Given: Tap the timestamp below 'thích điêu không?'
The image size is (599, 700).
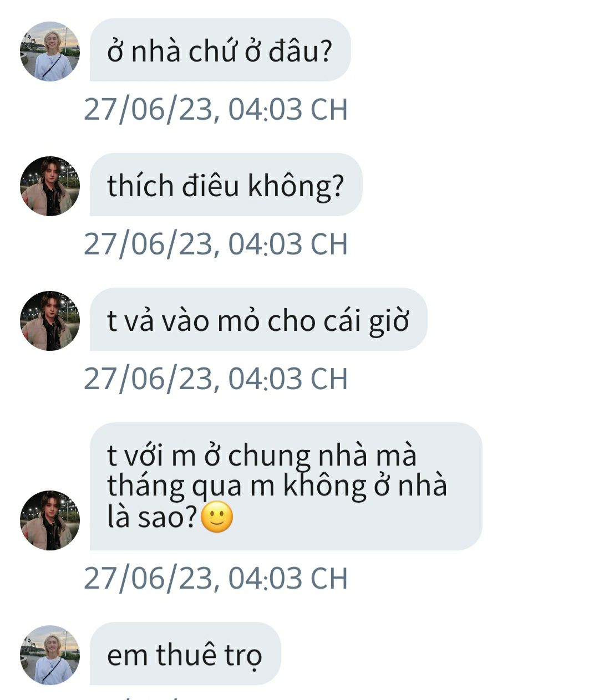Looking at the screenshot, I should pos(216,244).
